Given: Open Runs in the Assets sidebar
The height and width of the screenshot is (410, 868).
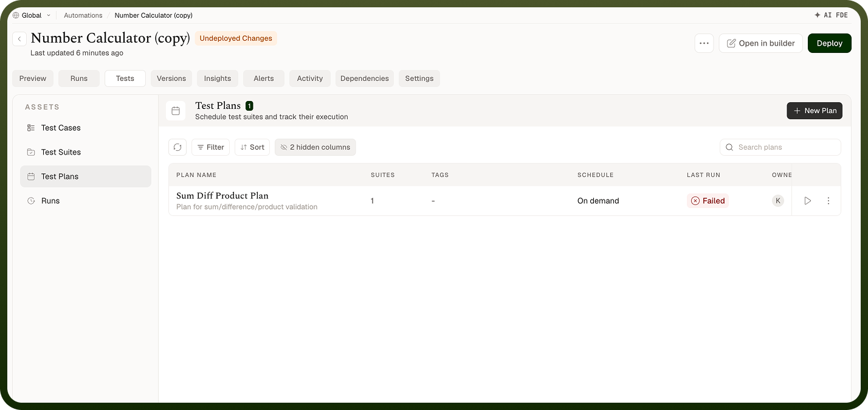Looking at the screenshot, I should 86,201.
